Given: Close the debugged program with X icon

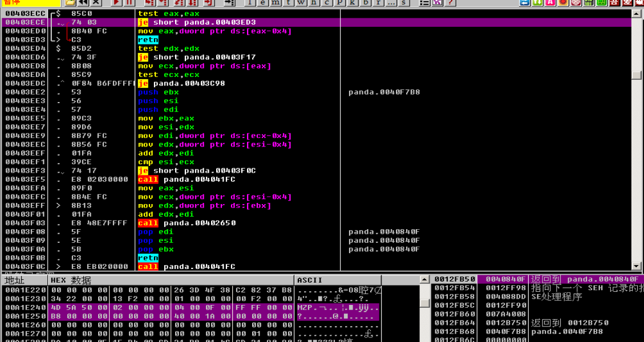Looking at the screenshot, I should point(96,2).
